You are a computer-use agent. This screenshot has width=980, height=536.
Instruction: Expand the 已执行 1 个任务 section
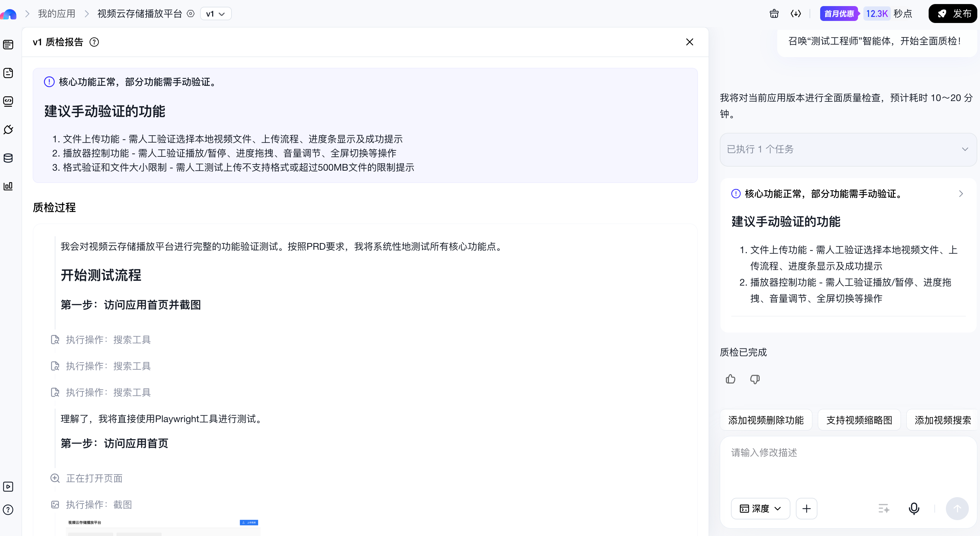click(848, 149)
